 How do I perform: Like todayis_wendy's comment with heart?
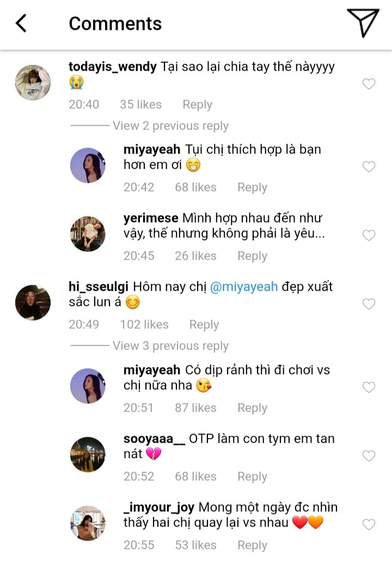point(369,84)
